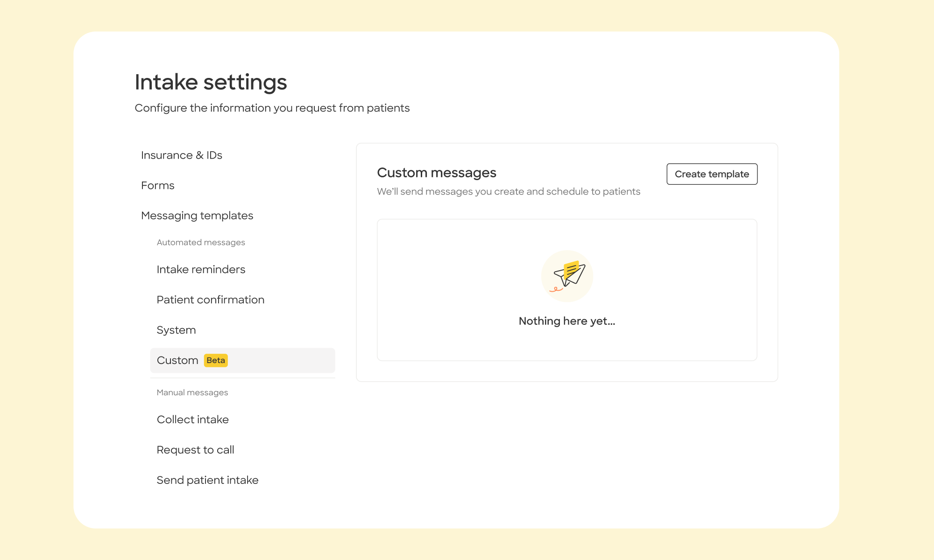The image size is (934, 560).
Task: Select Patient confirmation messages
Action: [211, 300]
